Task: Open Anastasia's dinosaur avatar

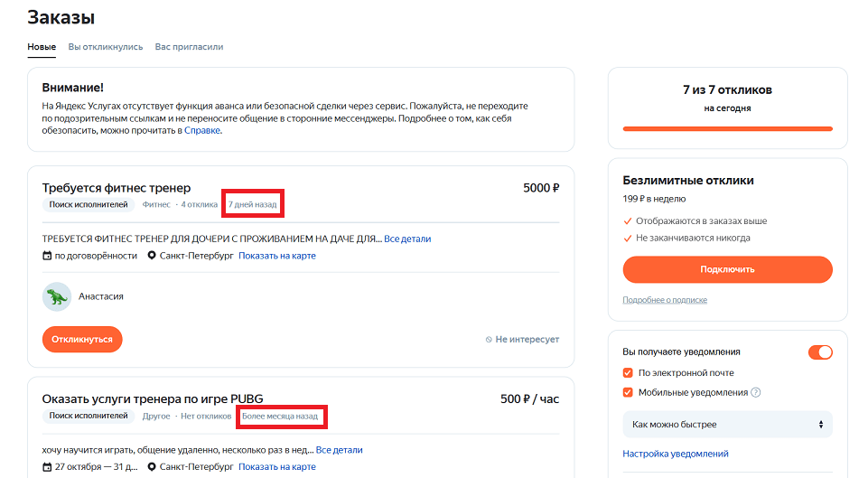Action: click(57, 296)
